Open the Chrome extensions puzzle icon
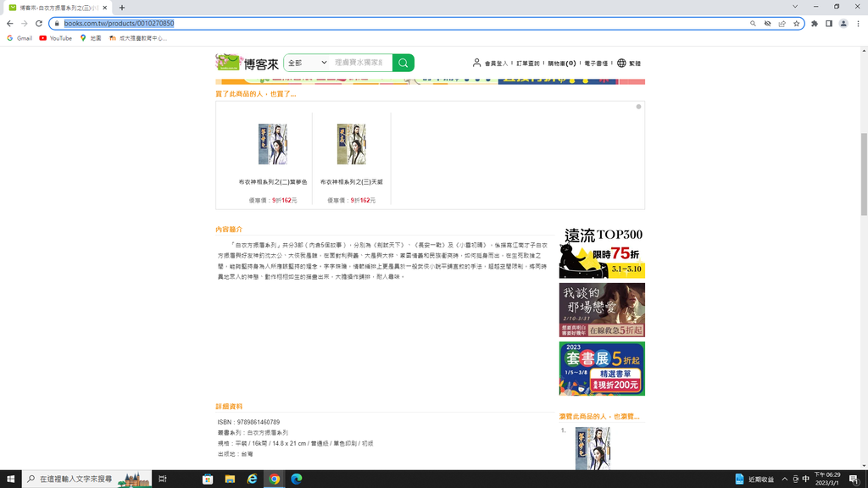 [x=815, y=24]
